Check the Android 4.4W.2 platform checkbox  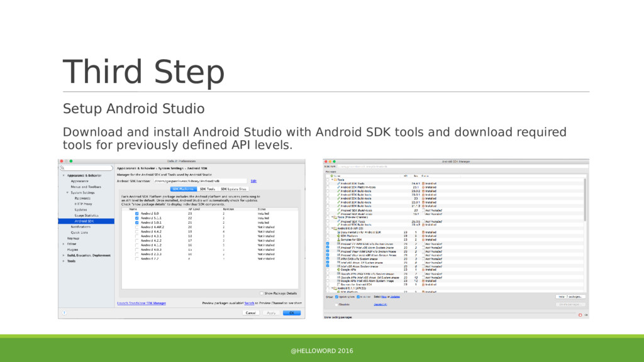click(x=136, y=227)
